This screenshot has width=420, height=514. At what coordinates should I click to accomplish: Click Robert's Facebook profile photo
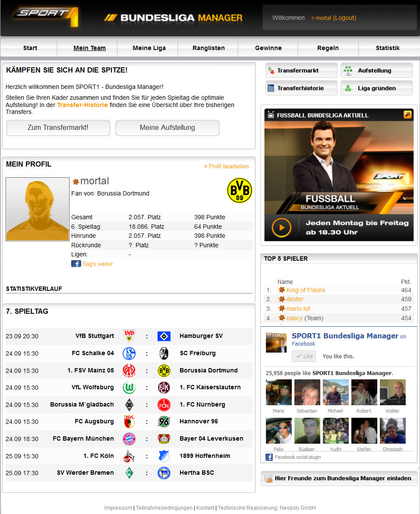click(x=364, y=392)
